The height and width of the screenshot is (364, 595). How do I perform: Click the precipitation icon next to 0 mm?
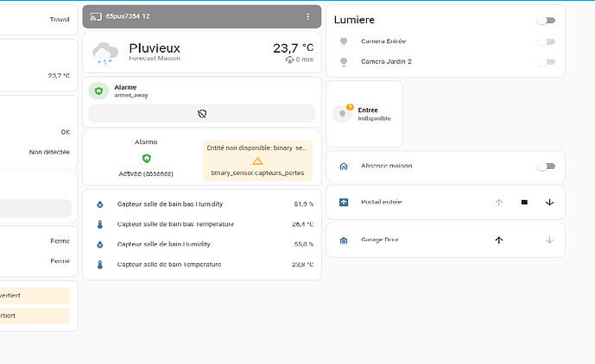coord(289,60)
